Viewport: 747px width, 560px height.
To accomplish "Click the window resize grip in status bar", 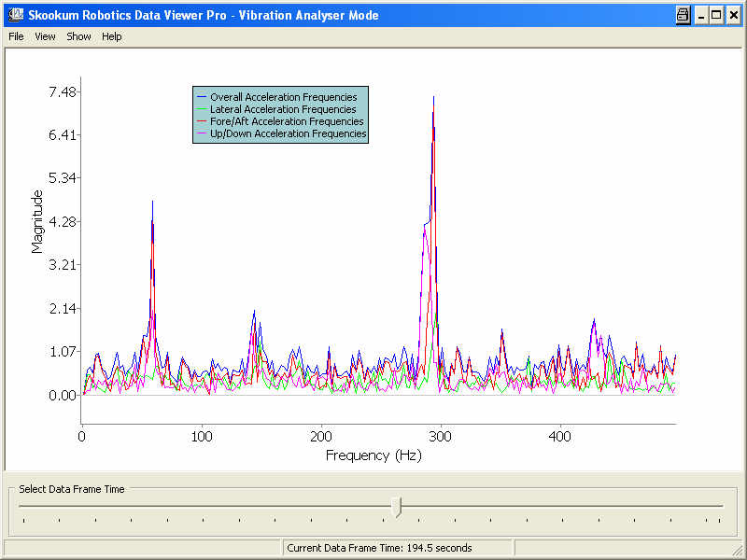I will (x=738, y=550).
